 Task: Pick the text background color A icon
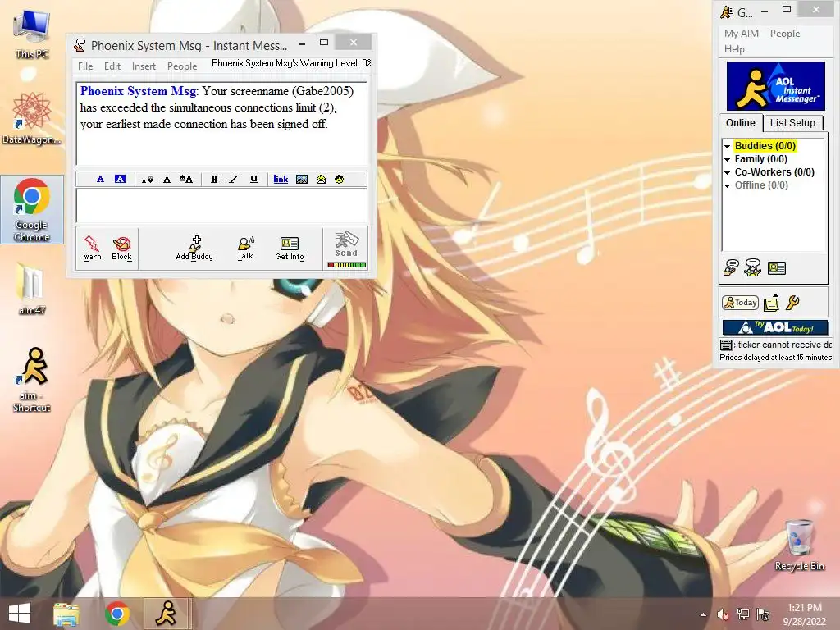(x=120, y=180)
